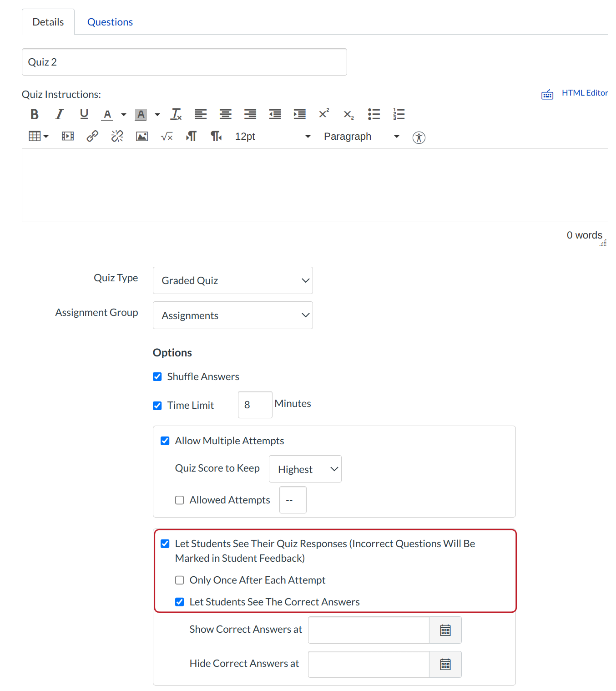
Task: Open the insert math equation tool
Action: pyautogui.click(x=167, y=136)
